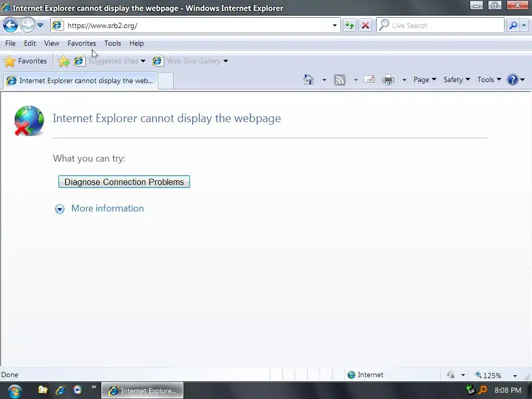The image size is (532, 399).
Task: Open Protected Mode status dropdown arrow
Action: 463,375
